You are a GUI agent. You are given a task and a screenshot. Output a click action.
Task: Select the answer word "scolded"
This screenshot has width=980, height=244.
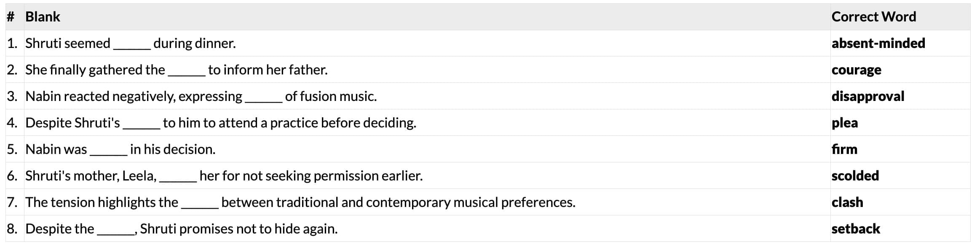pos(855,176)
